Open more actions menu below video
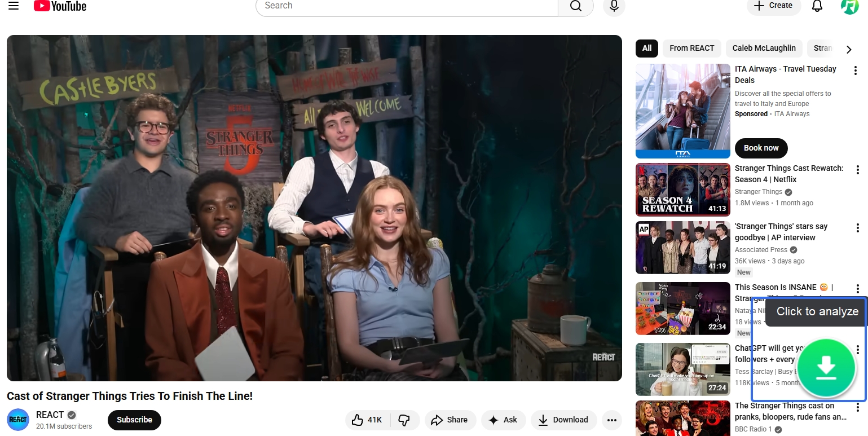The height and width of the screenshot is (436, 868). [x=611, y=420]
